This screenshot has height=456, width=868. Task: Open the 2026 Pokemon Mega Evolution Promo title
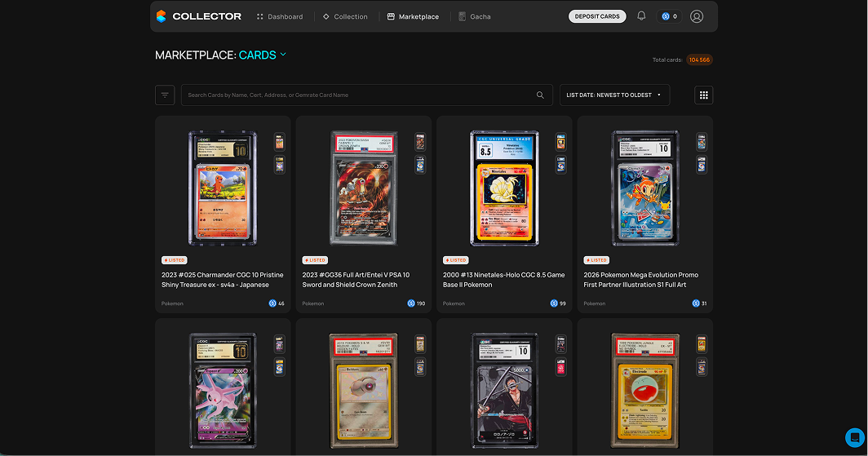(641, 280)
